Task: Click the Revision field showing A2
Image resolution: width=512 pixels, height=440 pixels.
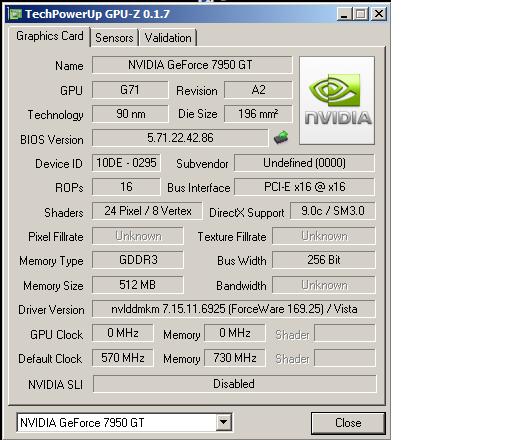Action: [x=258, y=90]
